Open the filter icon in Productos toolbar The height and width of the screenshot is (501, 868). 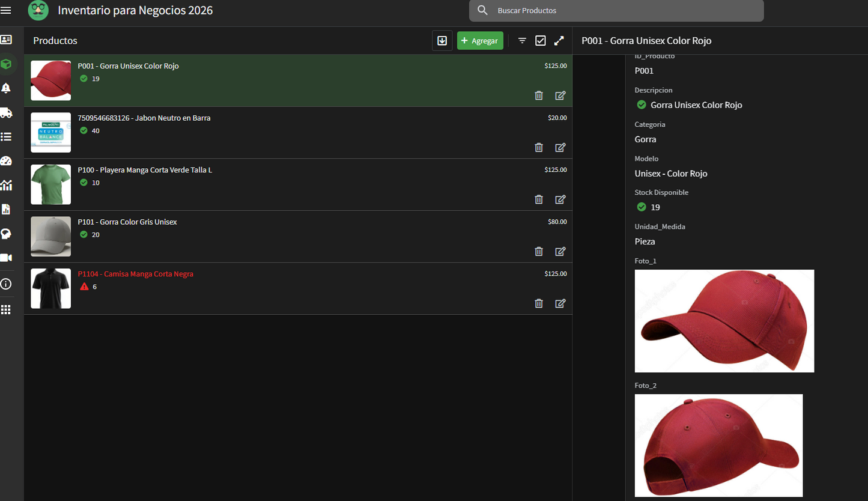click(x=522, y=41)
